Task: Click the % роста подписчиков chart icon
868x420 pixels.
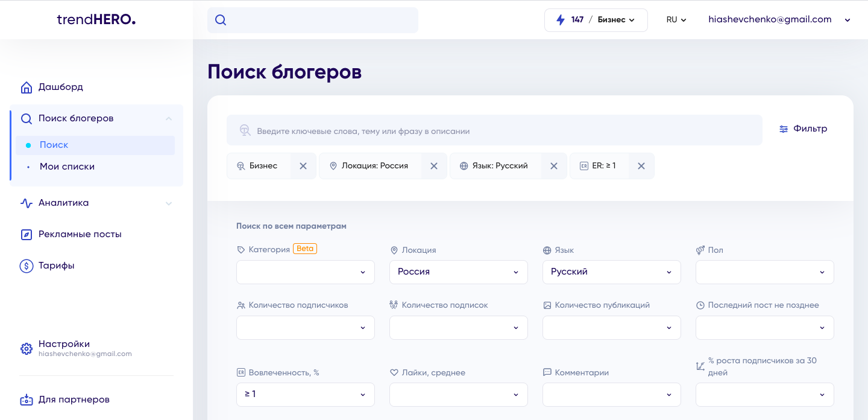Action: point(700,366)
